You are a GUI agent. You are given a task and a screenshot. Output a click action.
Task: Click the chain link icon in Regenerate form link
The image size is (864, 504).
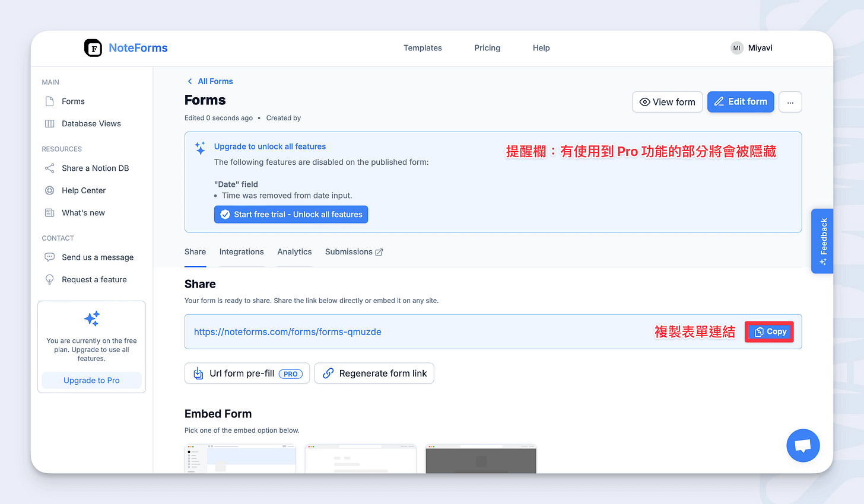coord(328,374)
